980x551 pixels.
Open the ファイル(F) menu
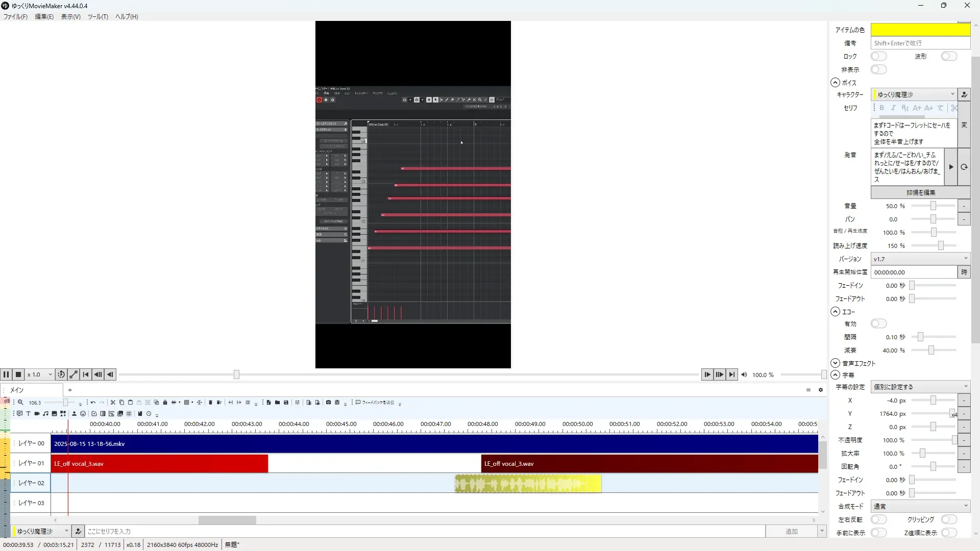[x=15, y=16]
